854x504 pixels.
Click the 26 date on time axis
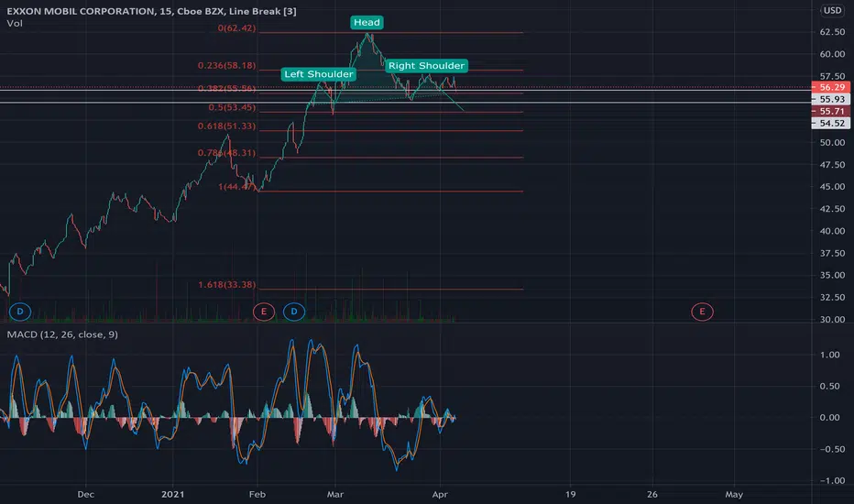tap(651, 495)
